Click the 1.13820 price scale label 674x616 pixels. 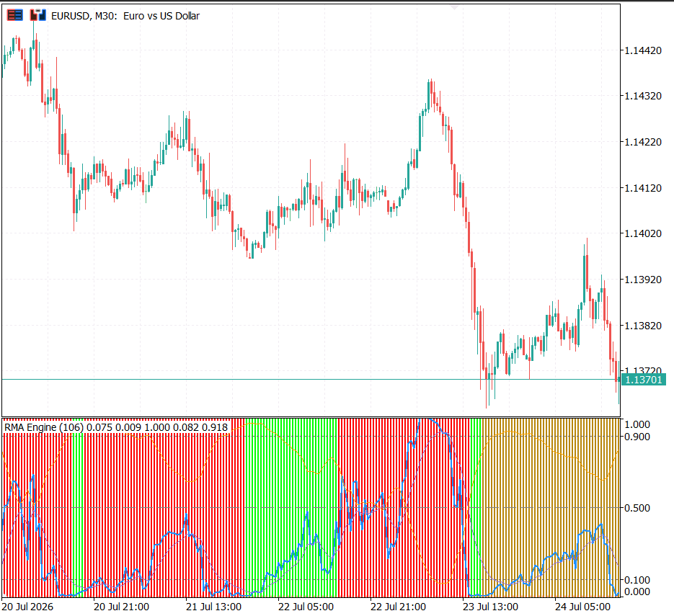point(642,326)
